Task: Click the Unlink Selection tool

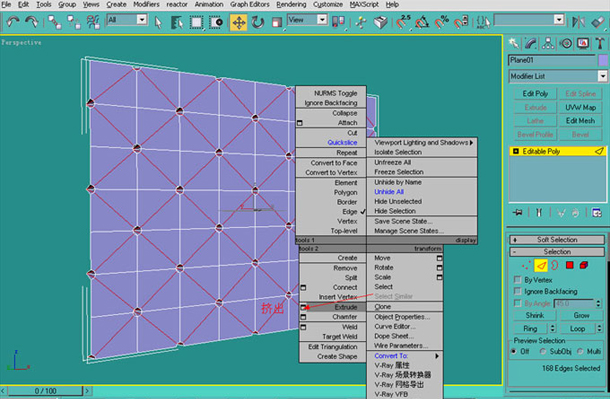Action: pos(74,22)
